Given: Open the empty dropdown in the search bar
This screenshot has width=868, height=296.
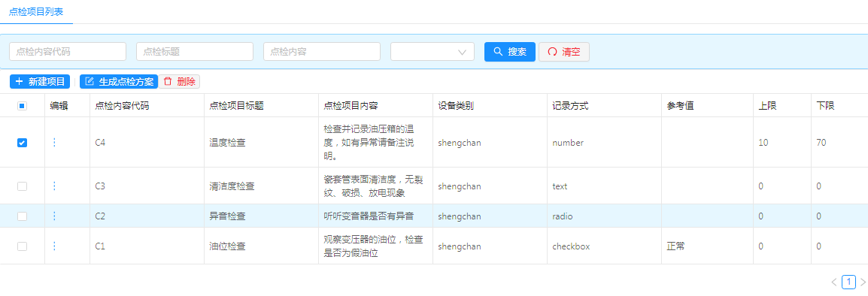Looking at the screenshot, I should [x=432, y=51].
